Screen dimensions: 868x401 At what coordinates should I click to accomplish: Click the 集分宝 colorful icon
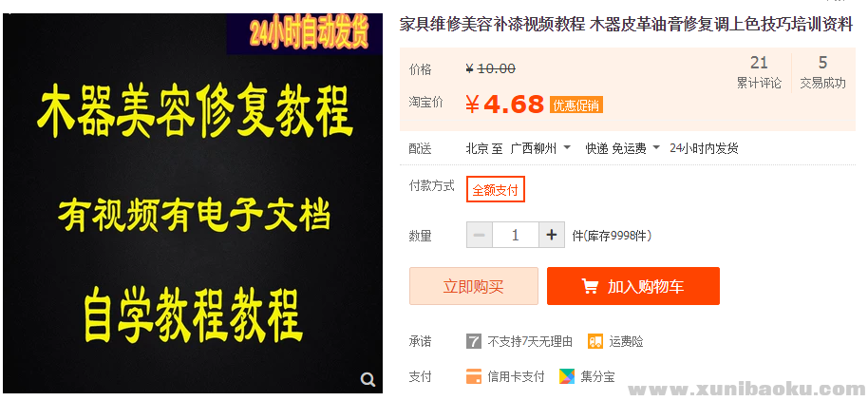click(566, 376)
